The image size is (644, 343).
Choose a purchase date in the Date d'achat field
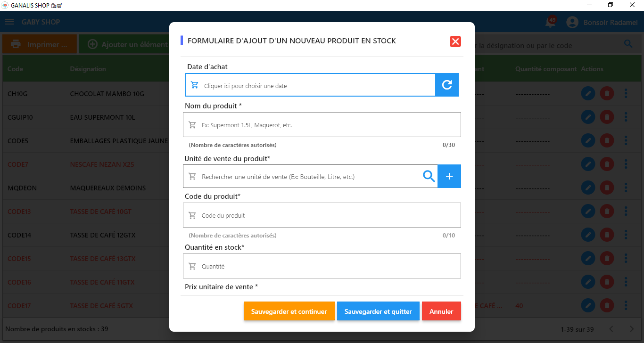(x=310, y=85)
